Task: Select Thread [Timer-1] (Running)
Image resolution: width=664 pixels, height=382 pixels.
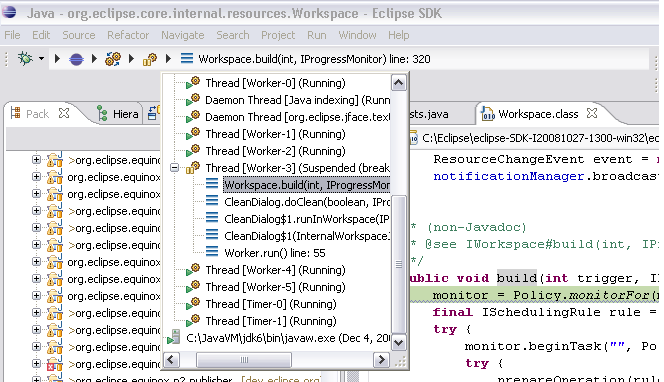Action: pyautogui.click(x=271, y=321)
